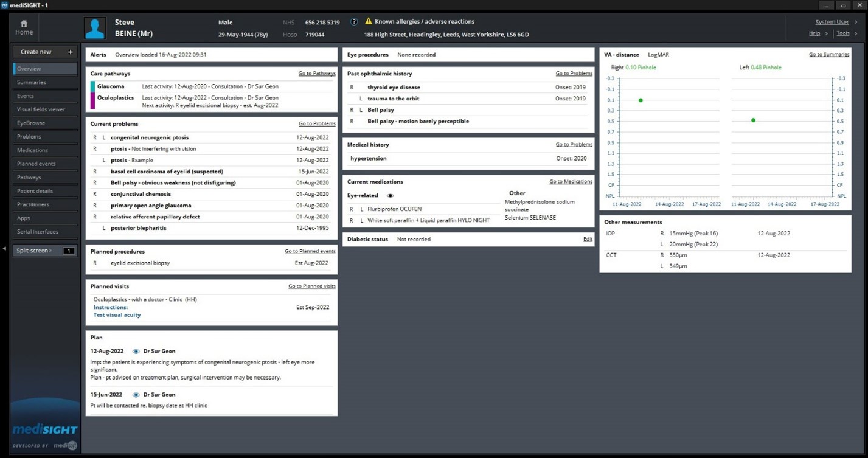Open the patient profile avatar
Screen dimensions: 868x458
(95, 28)
